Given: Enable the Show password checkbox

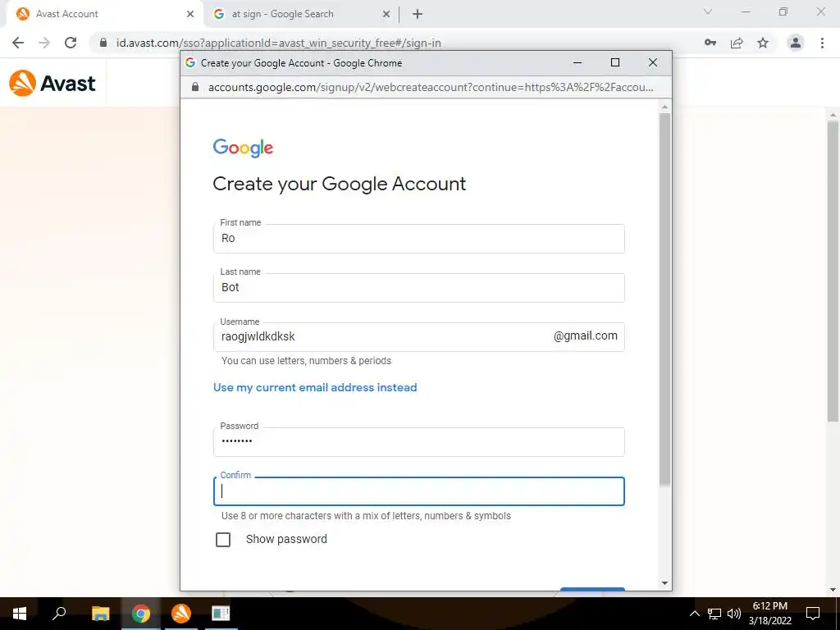Looking at the screenshot, I should (x=223, y=540).
